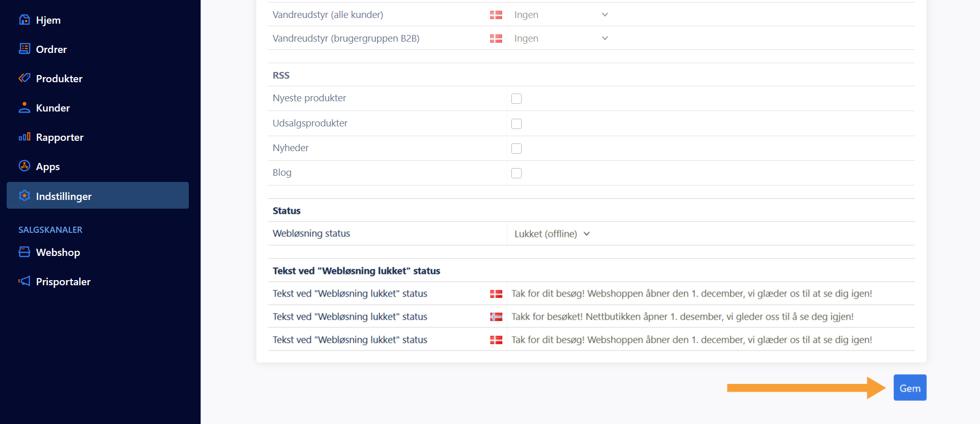
Task: Go to the Rapporter menu item
Action: (59, 137)
